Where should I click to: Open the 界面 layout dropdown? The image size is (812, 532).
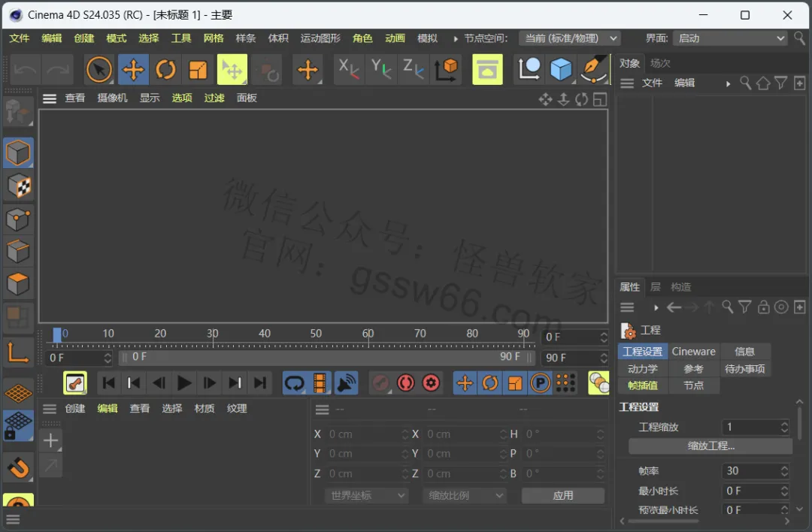pos(730,38)
